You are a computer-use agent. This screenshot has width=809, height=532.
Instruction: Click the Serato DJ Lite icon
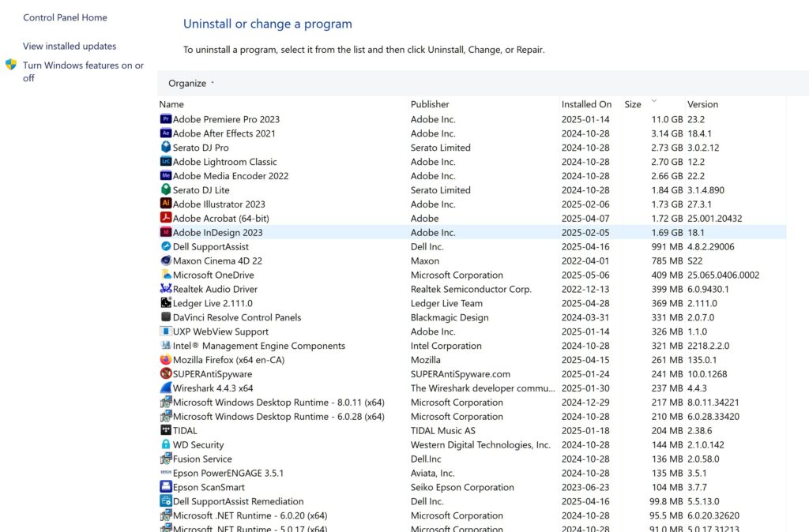pyautogui.click(x=166, y=189)
